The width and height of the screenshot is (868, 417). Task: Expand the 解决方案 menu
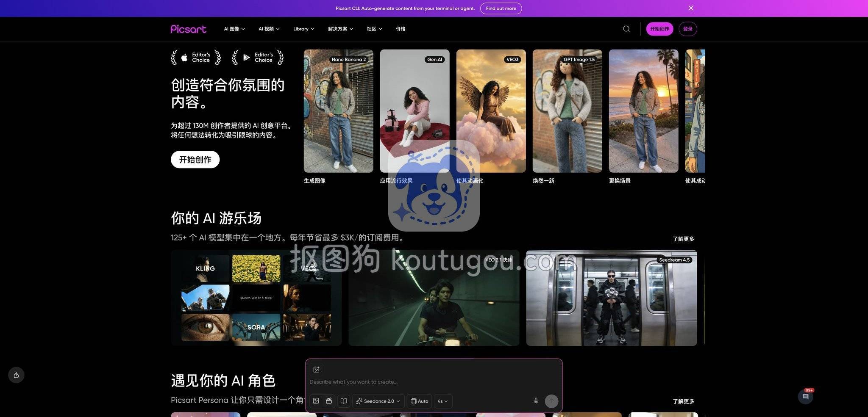340,29
